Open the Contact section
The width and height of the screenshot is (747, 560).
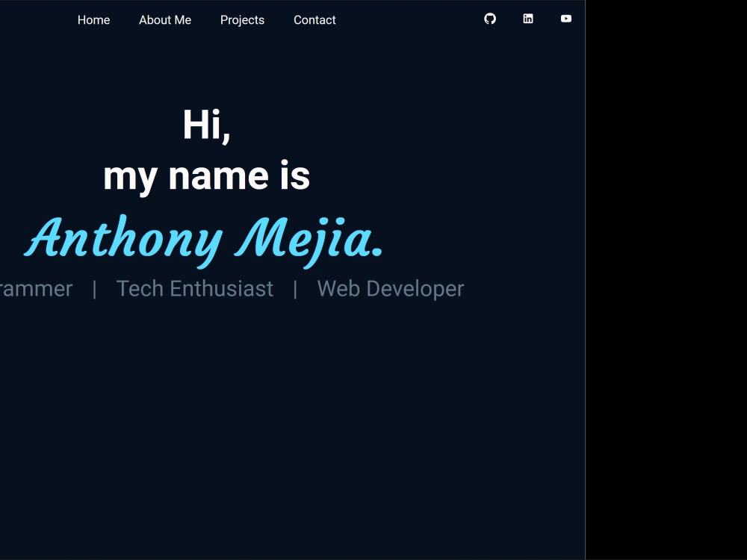(315, 20)
